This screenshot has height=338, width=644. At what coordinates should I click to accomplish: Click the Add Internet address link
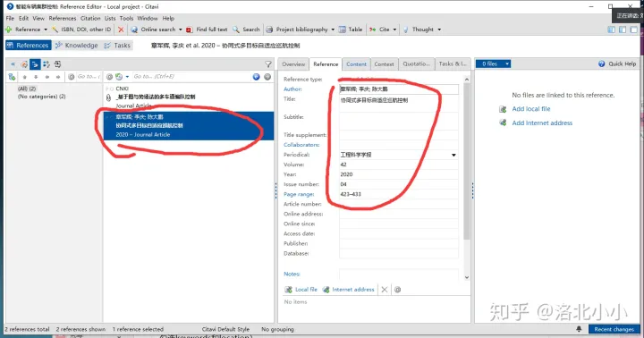[542, 123]
